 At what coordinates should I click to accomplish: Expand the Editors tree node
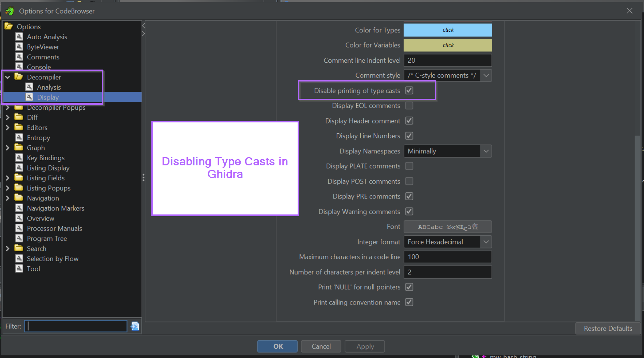tap(8, 128)
